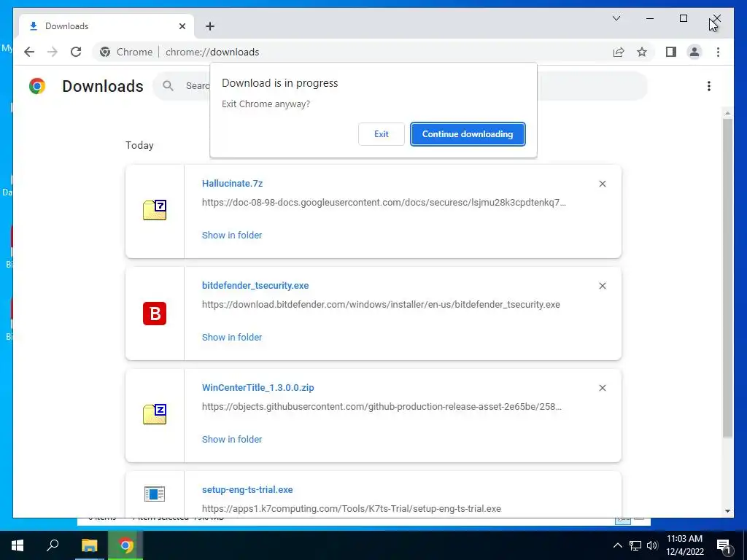Reload the downloads page
Viewport: 747px width, 560px height.
point(76,52)
